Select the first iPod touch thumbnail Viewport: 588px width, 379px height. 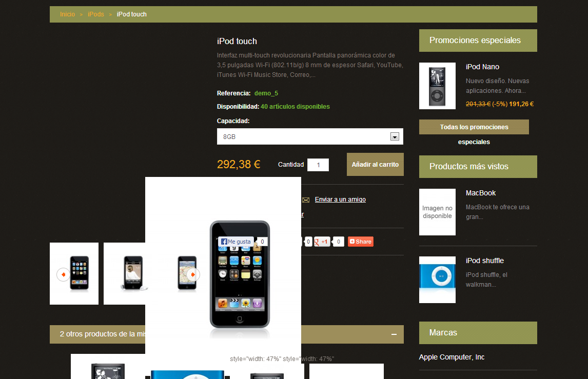click(74, 274)
